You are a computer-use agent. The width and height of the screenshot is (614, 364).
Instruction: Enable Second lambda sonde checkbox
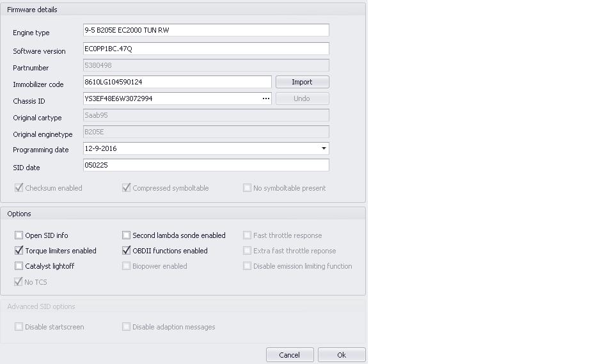point(127,235)
